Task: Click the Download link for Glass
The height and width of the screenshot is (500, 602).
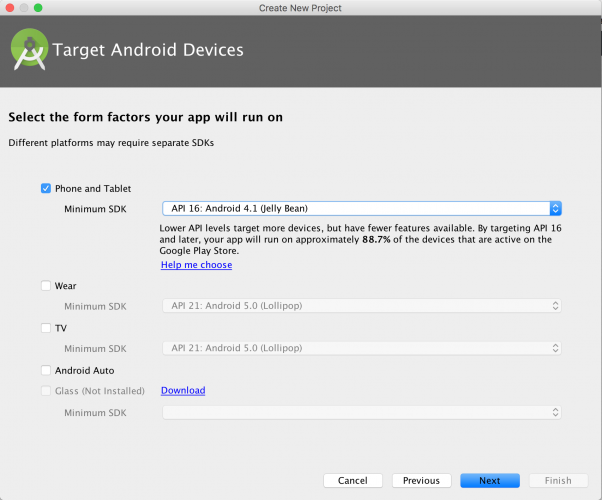Action: [x=183, y=391]
